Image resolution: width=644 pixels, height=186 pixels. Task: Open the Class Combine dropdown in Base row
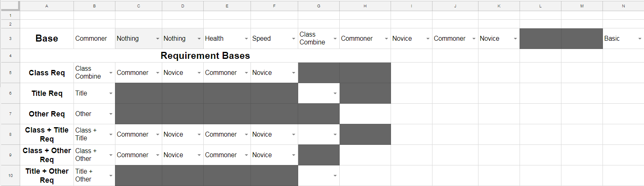[x=335, y=39]
